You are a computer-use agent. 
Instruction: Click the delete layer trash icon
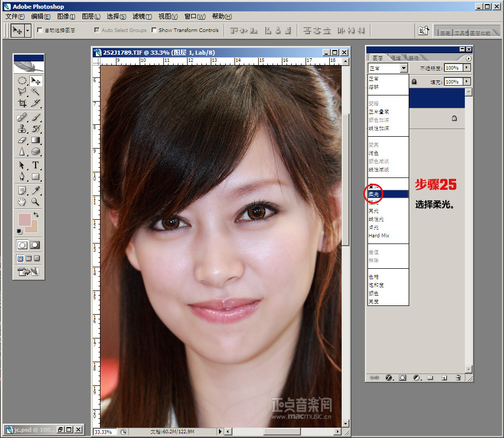[x=458, y=378]
